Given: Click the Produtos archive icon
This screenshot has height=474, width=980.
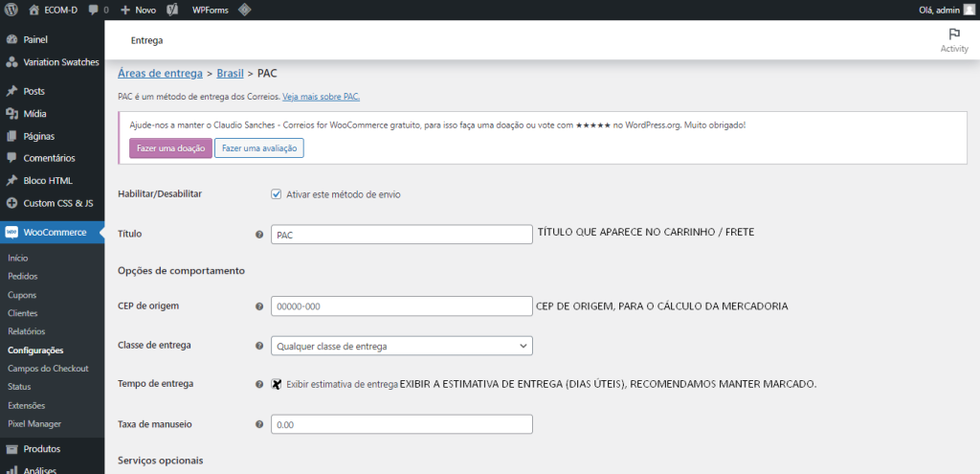Looking at the screenshot, I should click(11, 448).
